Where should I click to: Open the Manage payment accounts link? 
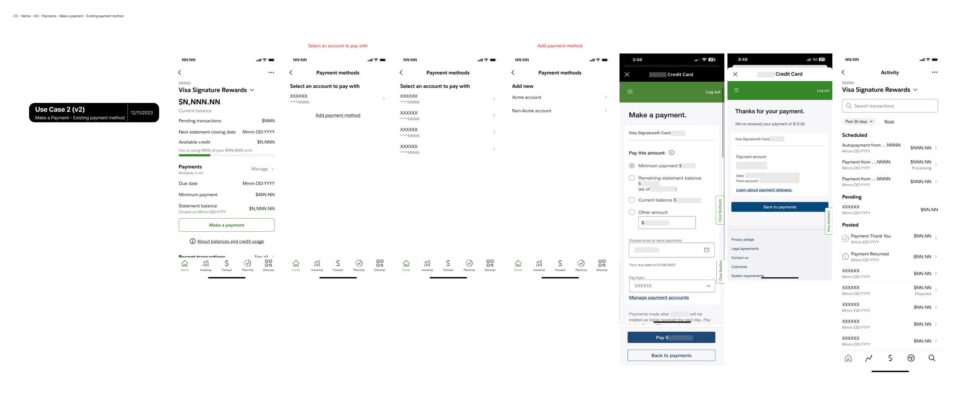(x=658, y=297)
